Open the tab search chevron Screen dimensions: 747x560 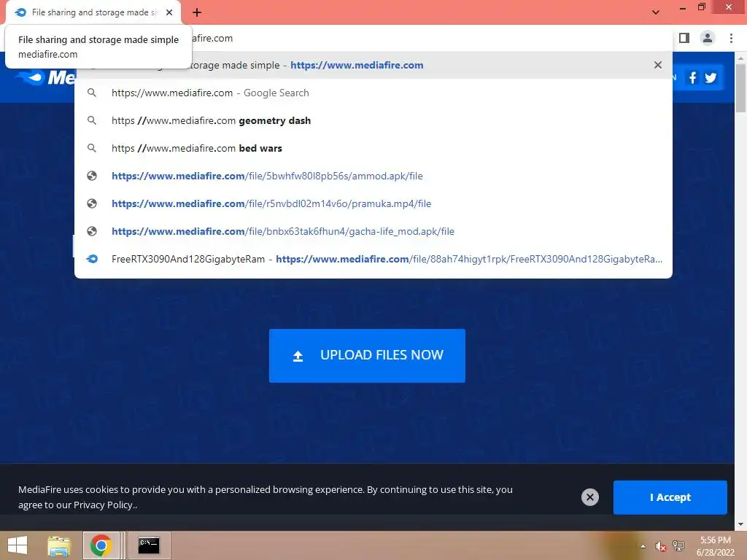click(x=656, y=12)
